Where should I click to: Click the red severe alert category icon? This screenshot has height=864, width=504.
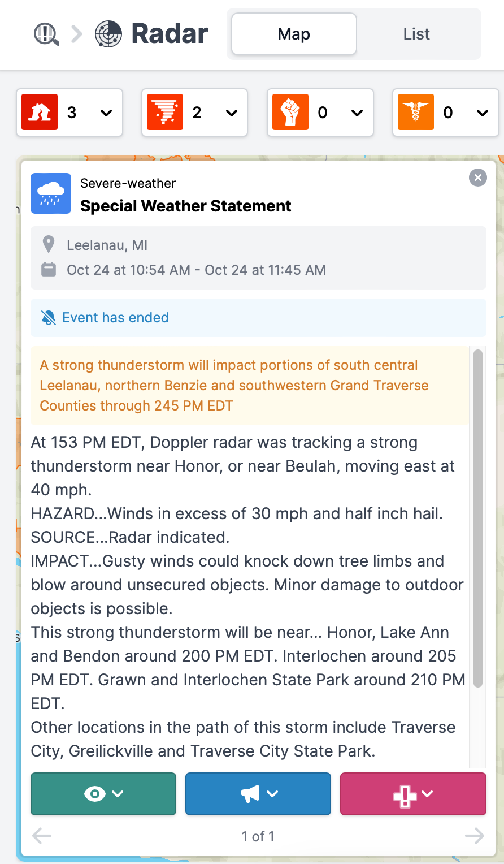point(40,113)
